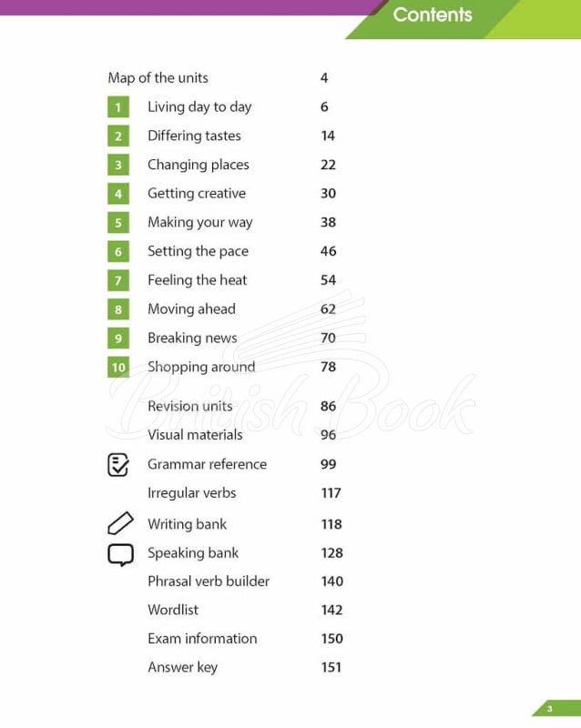Click the green unit 1 number badge
The height and width of the screenshot is (728, 581).
click(x=117, y=107)
